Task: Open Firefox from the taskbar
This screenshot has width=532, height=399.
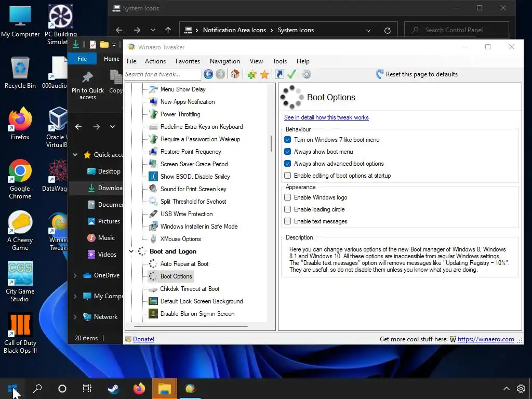Action: pyautogui.click(x=139, y=389)
